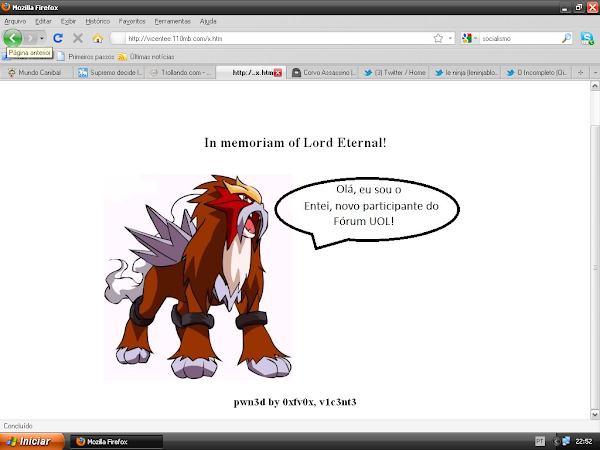Click the magnifying glass search icon
600x450 pixels.
566,38
